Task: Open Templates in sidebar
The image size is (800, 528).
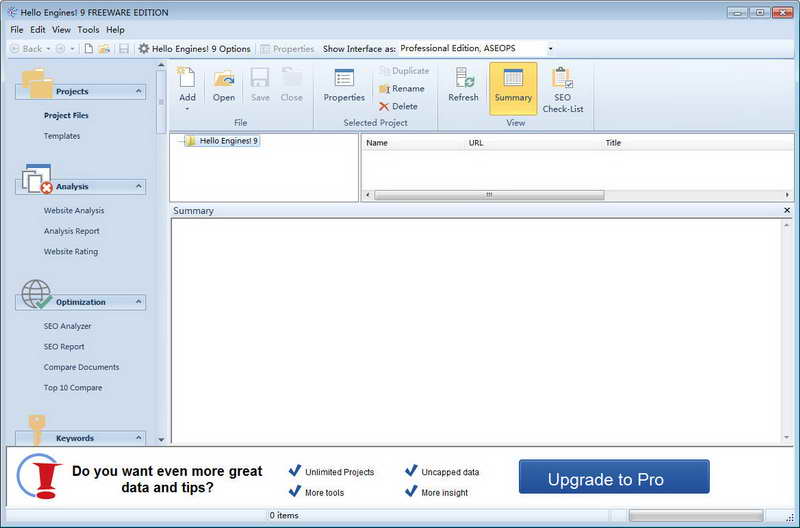Action: [62, 136]
